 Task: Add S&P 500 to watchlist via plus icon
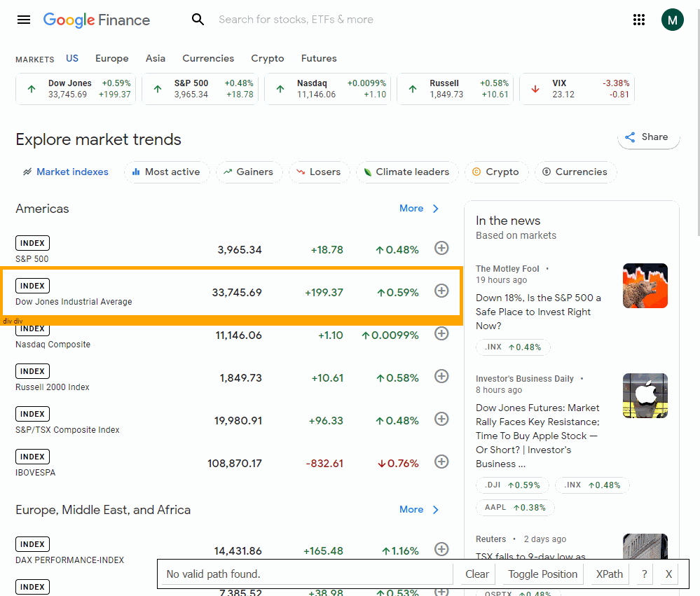[441, 248]
